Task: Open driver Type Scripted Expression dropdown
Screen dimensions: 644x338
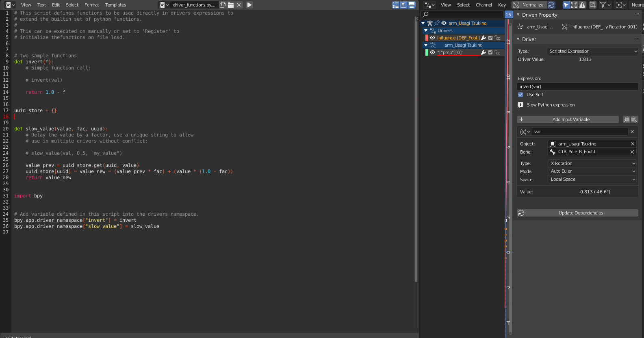Action: tap(593, 51)
